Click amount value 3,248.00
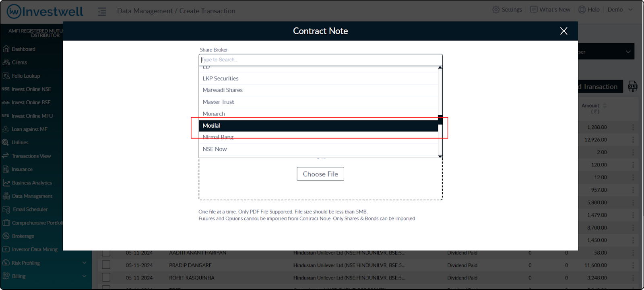Viewport: 644px width, 290px height. coord(597,278)
